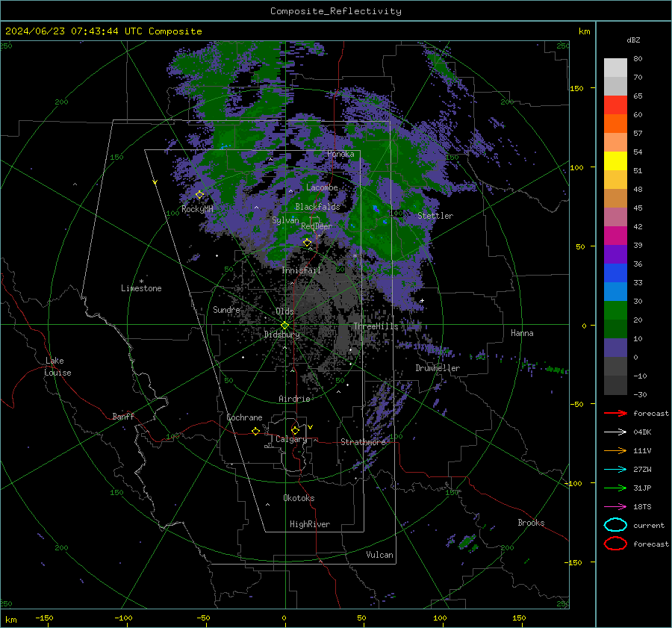
Task: Click the yellow diamond marker near Cochrane
Action: [256, 431]
